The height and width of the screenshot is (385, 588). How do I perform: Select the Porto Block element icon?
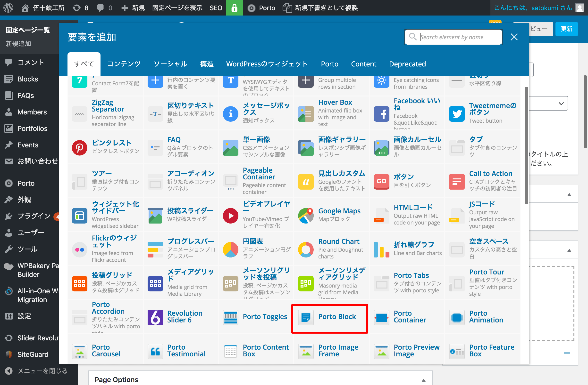coord(306,317)
